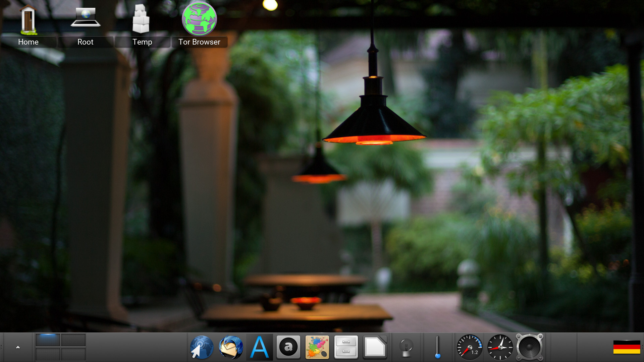Toggle the light bulb panel applet
The height and width of the screenshot is (362, 644).
pos(406,347)
